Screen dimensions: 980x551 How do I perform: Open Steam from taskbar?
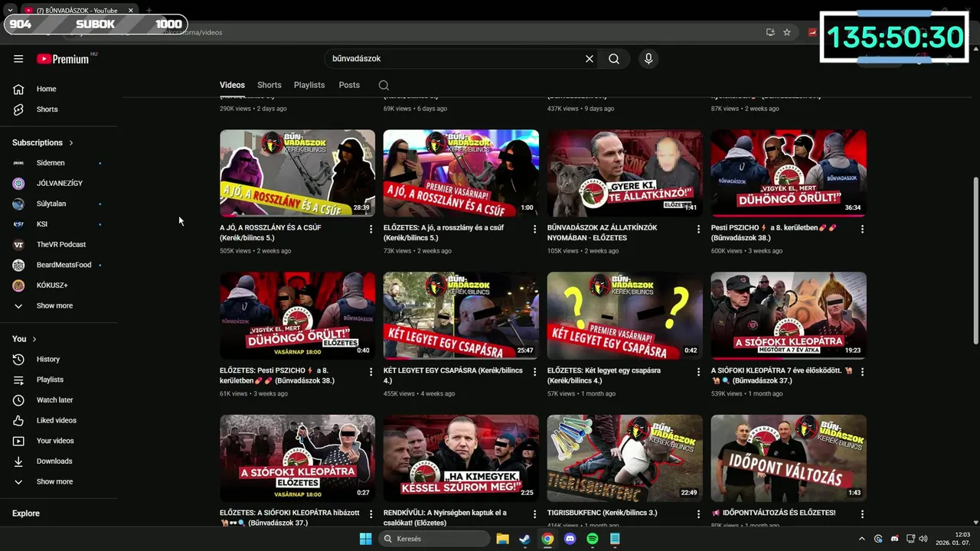[x=524, y=539]
